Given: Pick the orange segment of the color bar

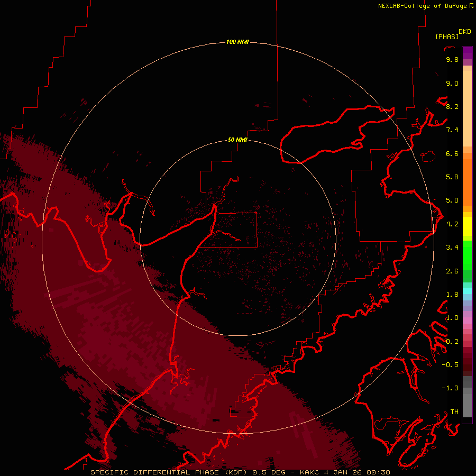Looking at the screenshot, I should (x=467, y=182).
